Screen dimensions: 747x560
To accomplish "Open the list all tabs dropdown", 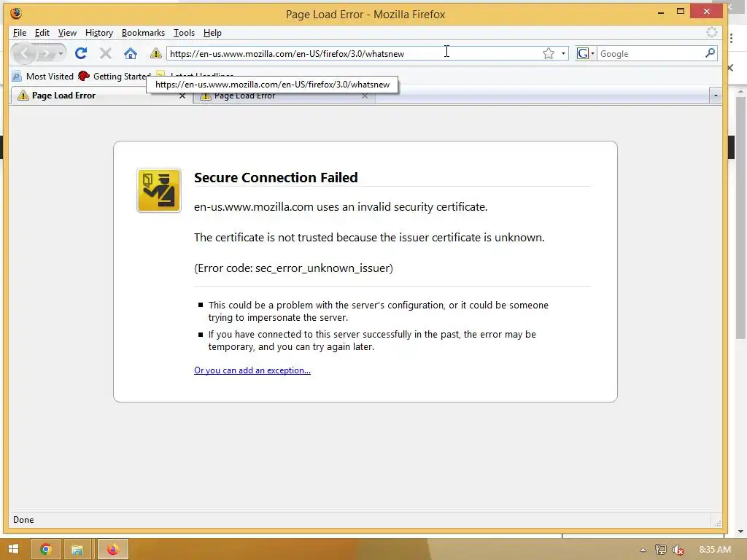I will click(x=716, y=96).
